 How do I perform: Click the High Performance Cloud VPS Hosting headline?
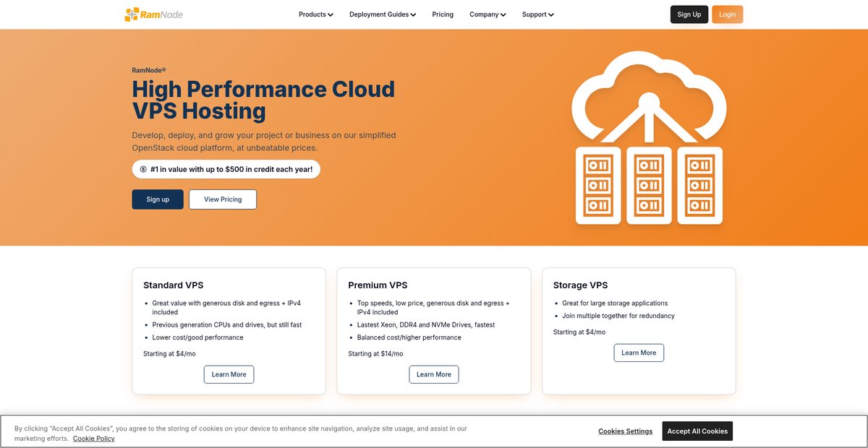point(263,100)
